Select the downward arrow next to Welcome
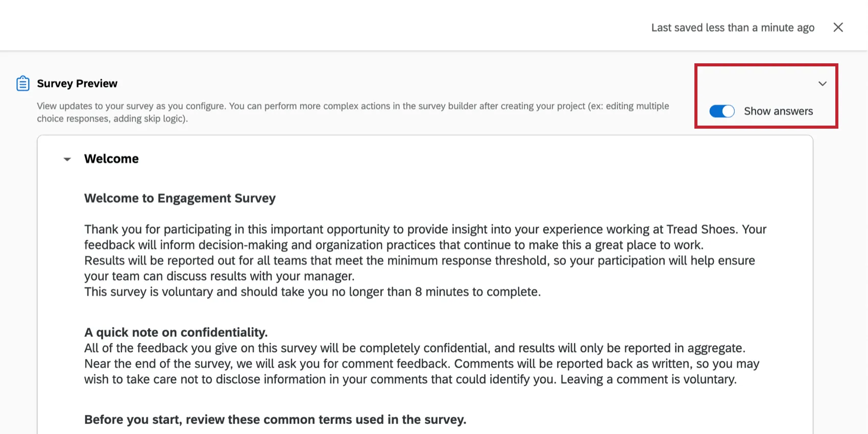The image size is (868, 434). [x=67, y=159]
